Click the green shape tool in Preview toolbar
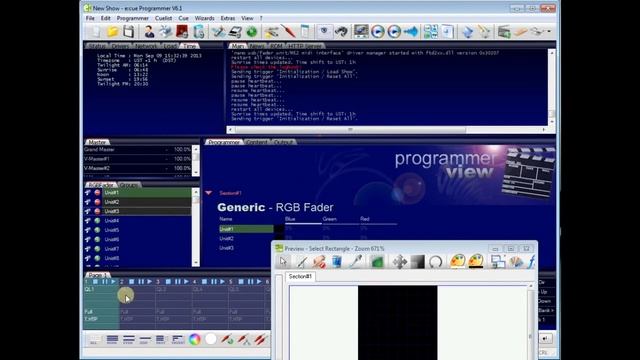The height and width of the screenshot is (360, 640). click(378, 262)
